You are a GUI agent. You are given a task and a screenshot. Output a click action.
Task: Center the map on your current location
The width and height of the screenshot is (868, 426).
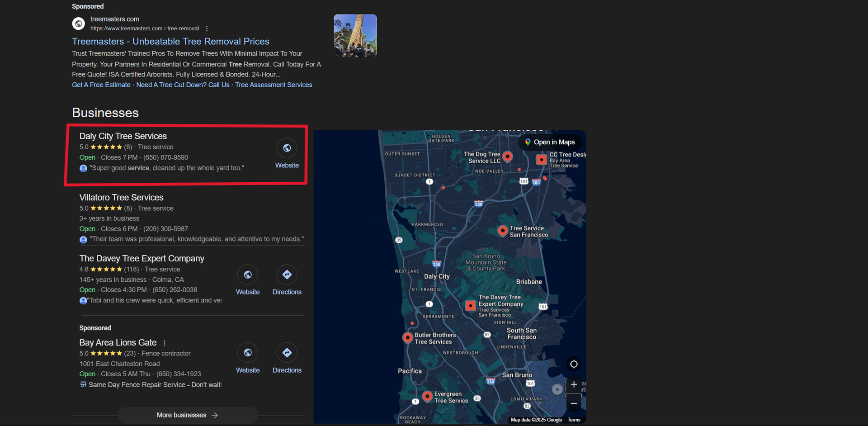574,364
